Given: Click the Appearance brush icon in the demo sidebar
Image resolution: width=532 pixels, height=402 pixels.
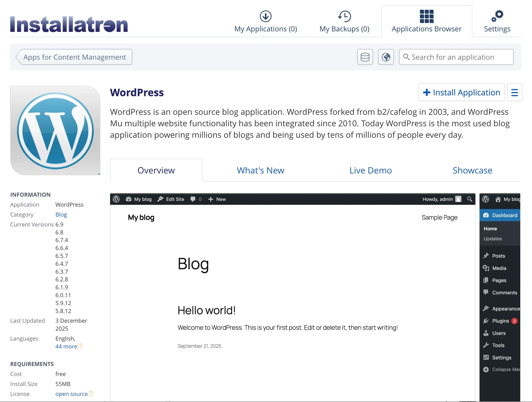Looking at the screenshot, I should coord(486,309).
